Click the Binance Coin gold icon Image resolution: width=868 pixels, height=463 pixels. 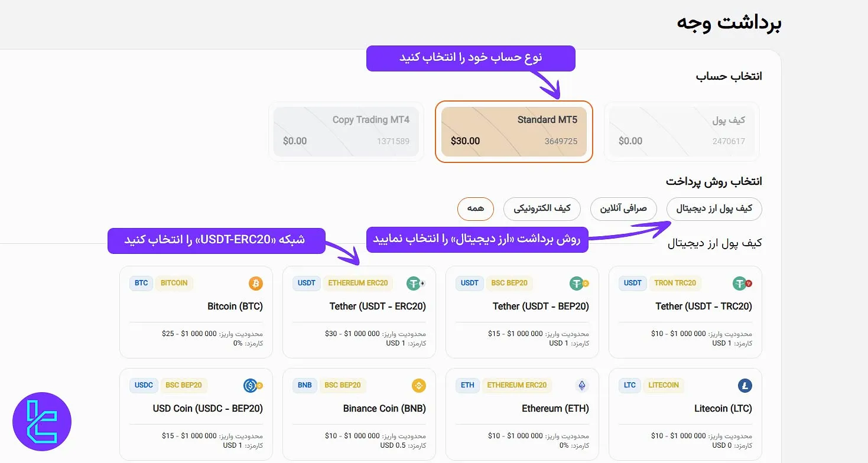[x=418, y=385]
